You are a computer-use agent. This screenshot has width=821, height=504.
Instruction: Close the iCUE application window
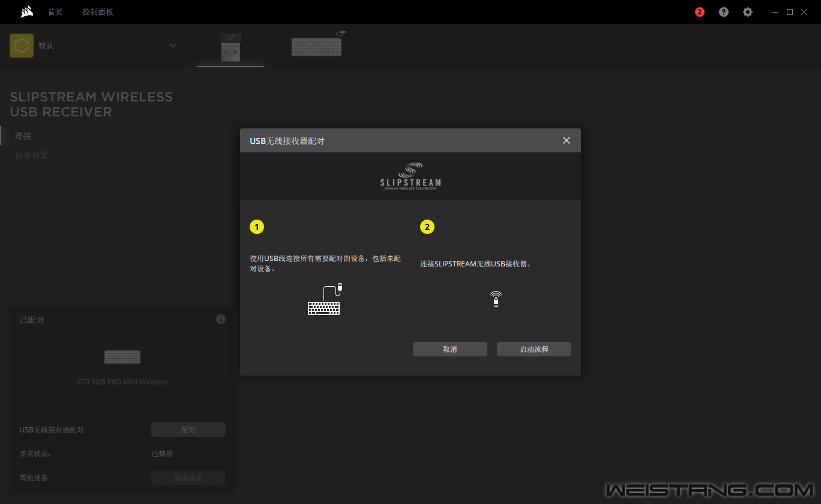point(804,12)
